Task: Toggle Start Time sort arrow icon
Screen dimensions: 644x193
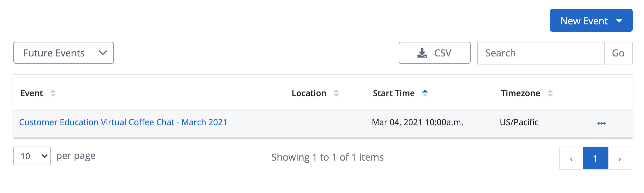Action: coord(425,93)
